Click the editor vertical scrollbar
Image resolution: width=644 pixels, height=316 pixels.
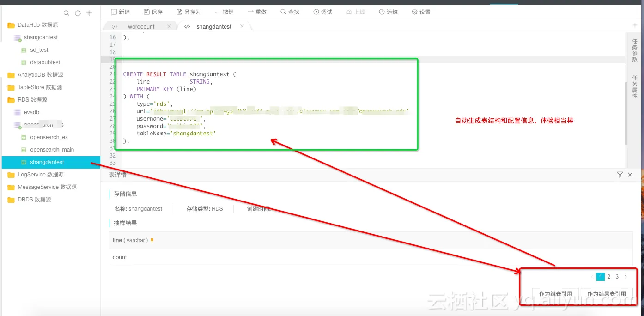[x=626, y=113]
